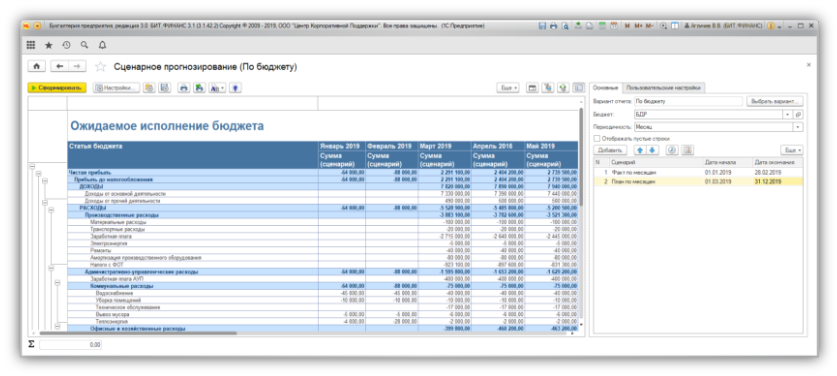Screen dimensions: 837x376
Task: Select the Факт по месяцам scenario row
Action: (x=698, y=173)
